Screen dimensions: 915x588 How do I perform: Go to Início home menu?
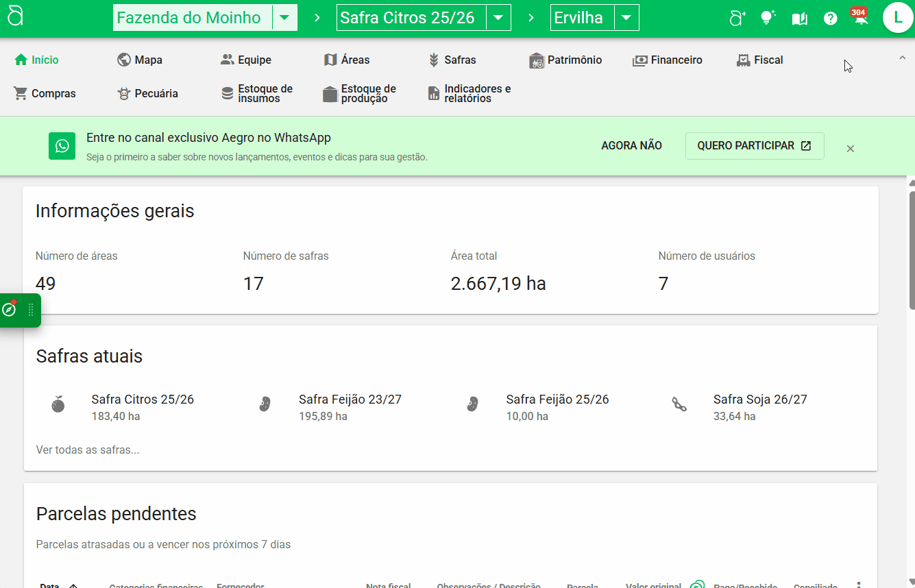(x=36, y=60)
